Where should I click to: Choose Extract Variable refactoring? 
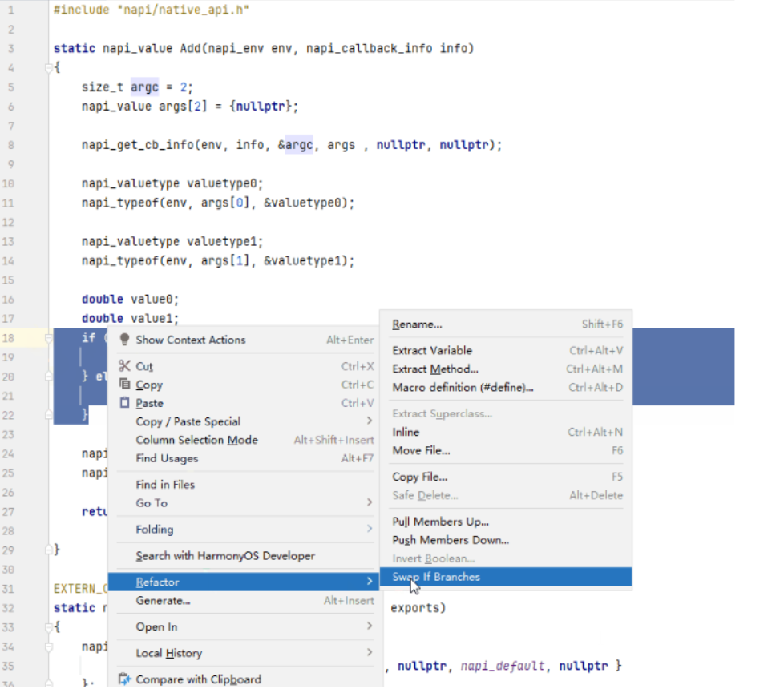pos(432,350)
